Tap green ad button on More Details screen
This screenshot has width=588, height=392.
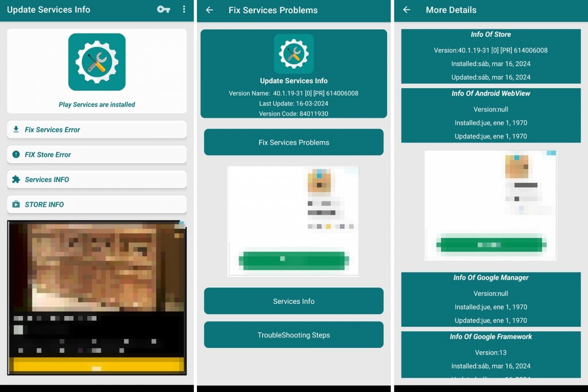click(x=491, y=244)
